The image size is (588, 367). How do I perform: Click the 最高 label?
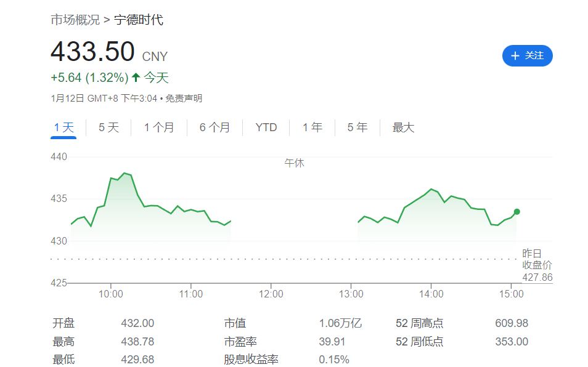[63, 342]
